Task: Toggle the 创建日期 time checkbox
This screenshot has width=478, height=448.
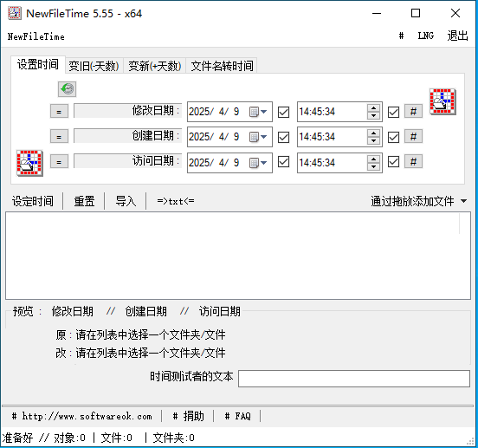Action: coord(393,137)
